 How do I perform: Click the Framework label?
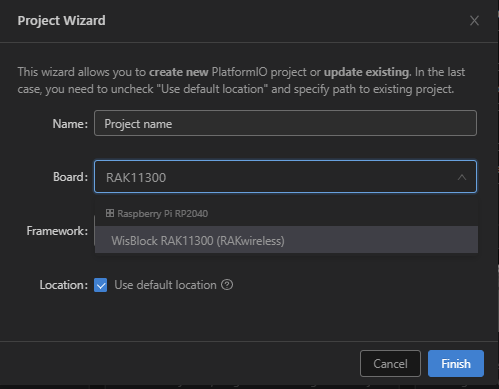click(x=57, y=231)
